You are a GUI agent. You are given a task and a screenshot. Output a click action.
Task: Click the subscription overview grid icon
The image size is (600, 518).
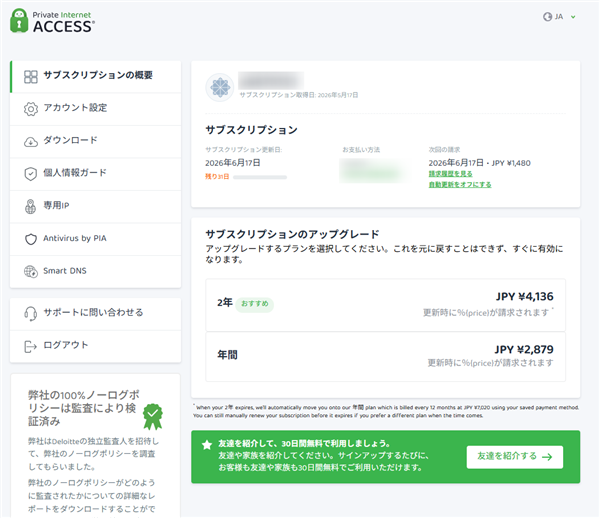(31, 77)
